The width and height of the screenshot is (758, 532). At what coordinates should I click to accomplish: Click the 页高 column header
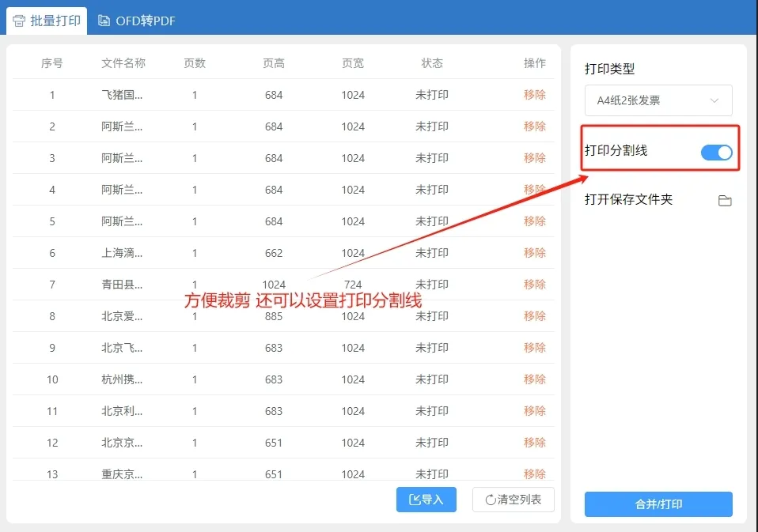point(274,63)
